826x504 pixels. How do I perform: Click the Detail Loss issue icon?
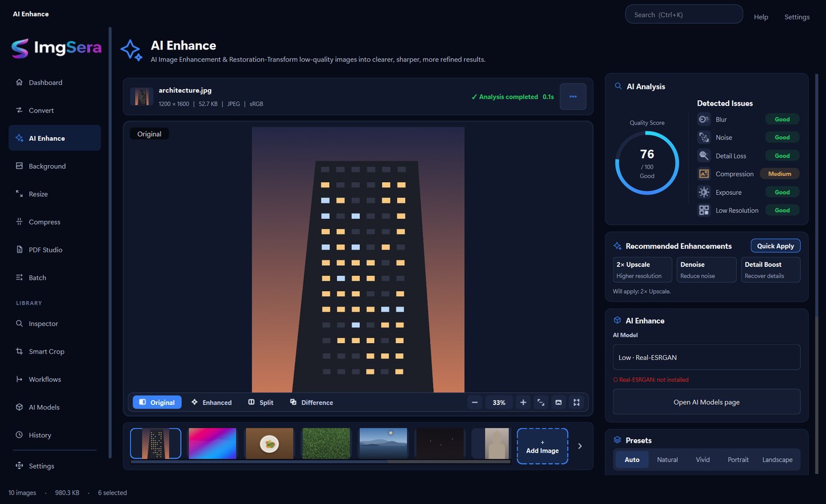[x=704, y=156]
